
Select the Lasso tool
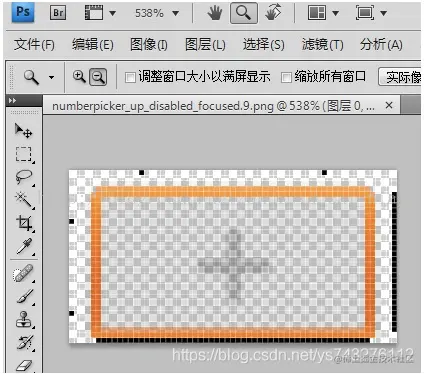pyautogui.click(x=24, y=177)
